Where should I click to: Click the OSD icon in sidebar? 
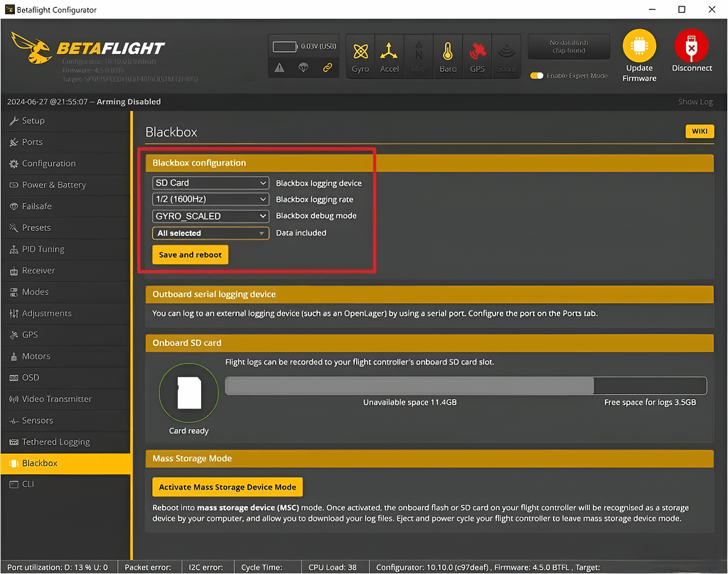point(14,378)
